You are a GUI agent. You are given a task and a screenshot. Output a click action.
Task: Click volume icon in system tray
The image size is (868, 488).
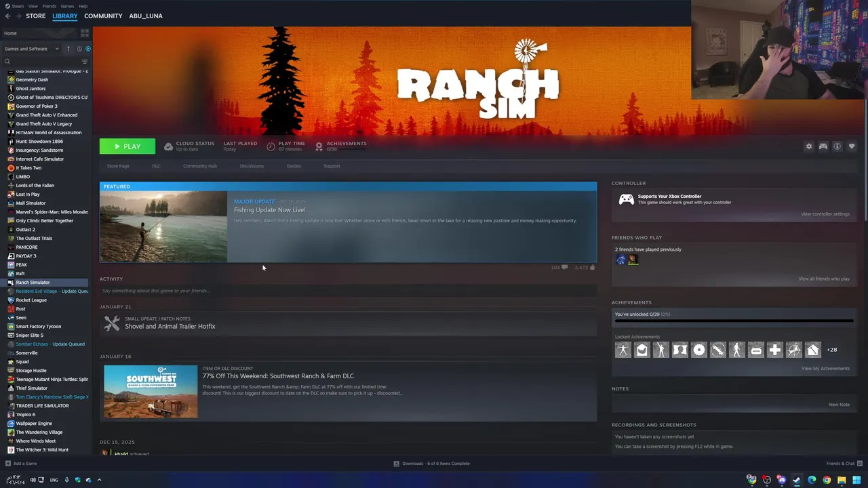33,480
